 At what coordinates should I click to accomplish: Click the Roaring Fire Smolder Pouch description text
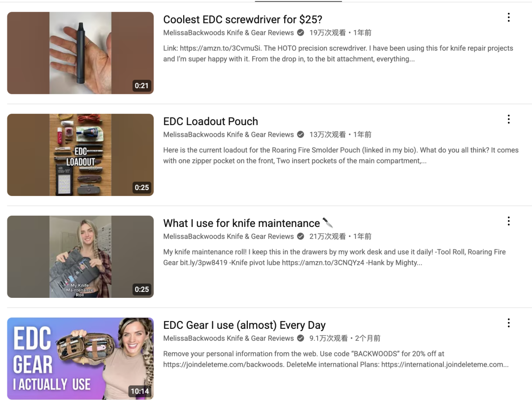coord(341,155)
